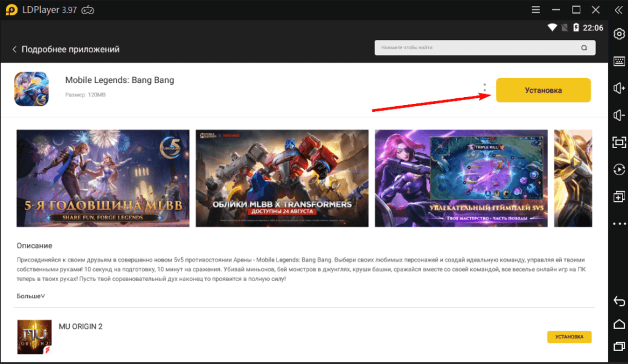This screenshot has width=628, height=364.
Task: Close the LDPlayer window
Action: [x=596, y=10]
